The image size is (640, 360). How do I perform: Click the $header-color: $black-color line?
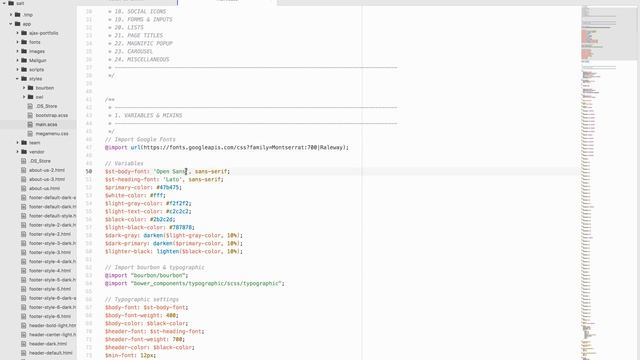[x=150, y=347]
